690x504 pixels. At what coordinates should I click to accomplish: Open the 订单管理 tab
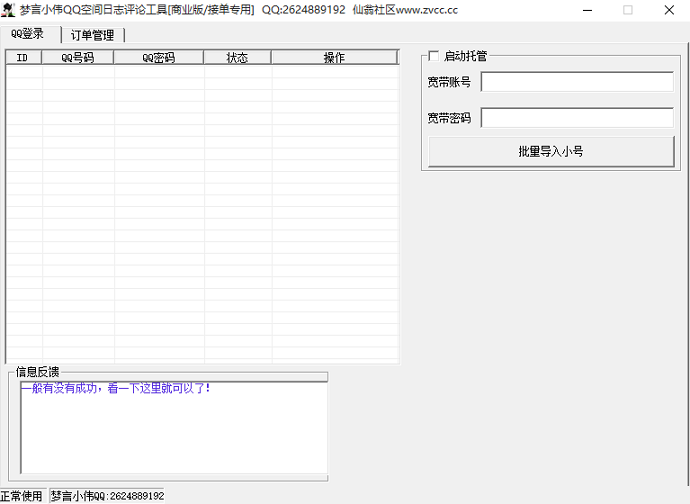(92, 35)
